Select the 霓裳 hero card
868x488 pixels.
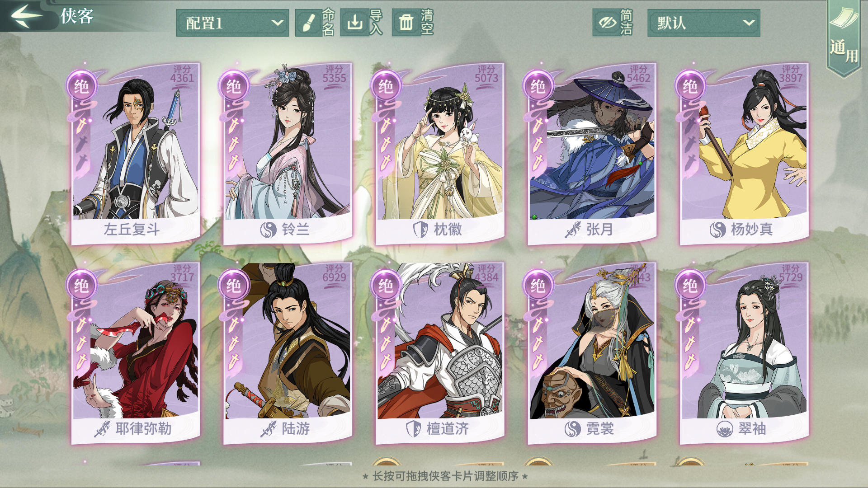592,353
